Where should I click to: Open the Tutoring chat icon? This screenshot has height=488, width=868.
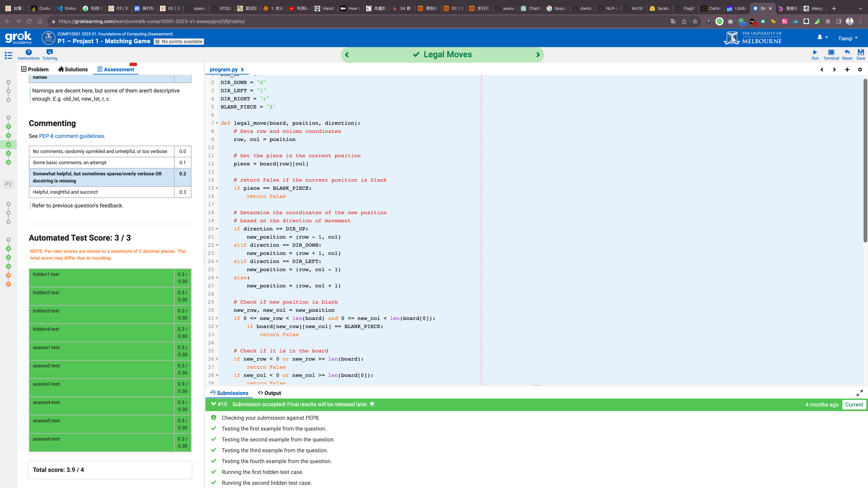pos(50,52)
